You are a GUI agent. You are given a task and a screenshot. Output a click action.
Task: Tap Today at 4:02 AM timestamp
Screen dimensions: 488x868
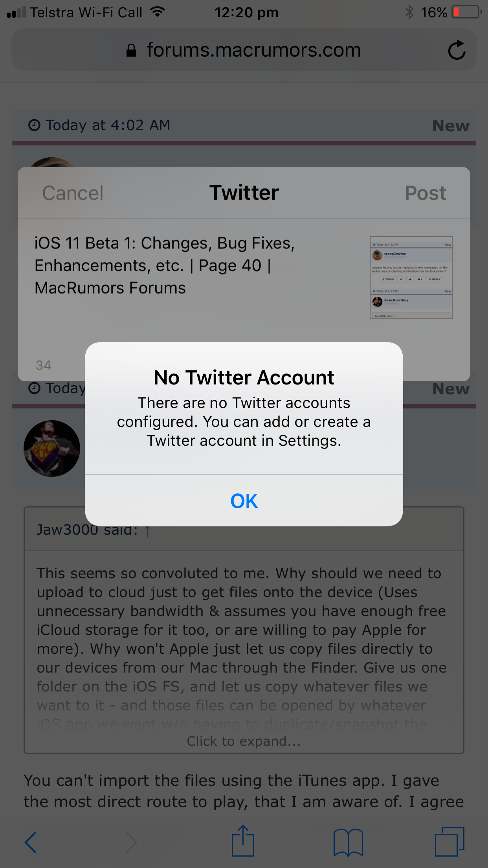click(99, 125)
